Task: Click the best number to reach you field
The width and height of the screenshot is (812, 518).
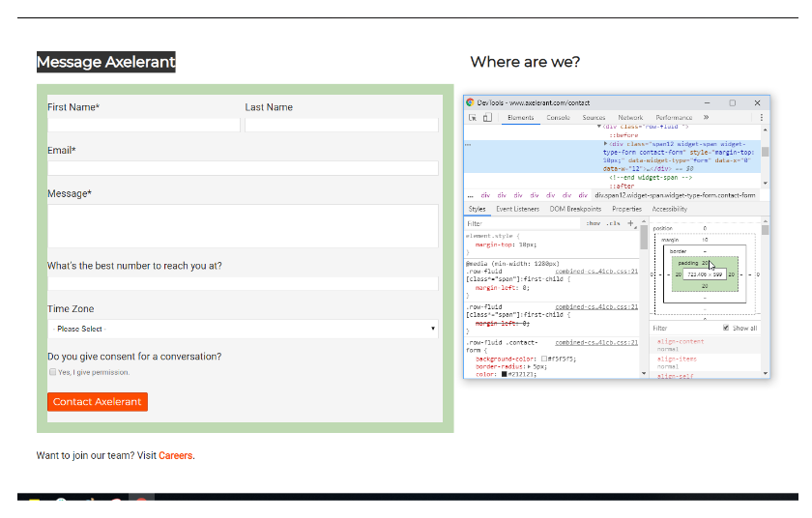Action: point(243,283)
